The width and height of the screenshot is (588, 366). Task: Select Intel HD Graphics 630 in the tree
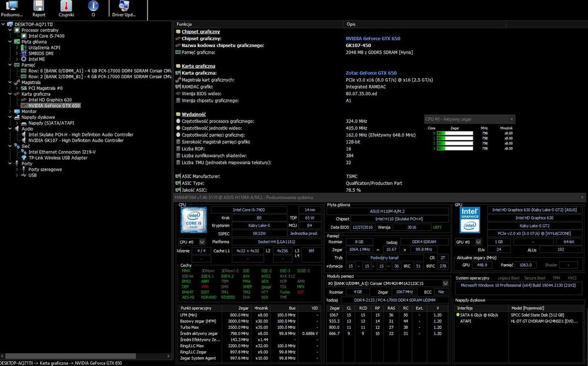click(50, 100)
